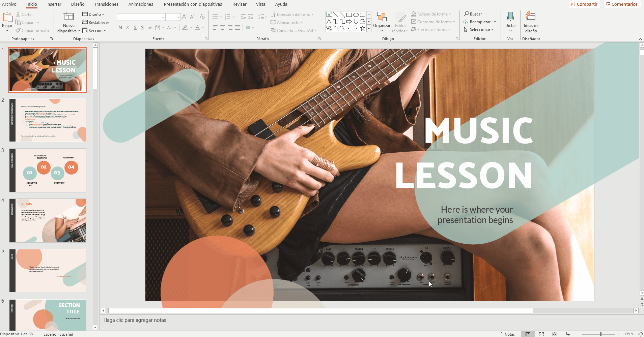Viewport: 644px width, 337px height.
Task: Open the Organizar menu
Action: [382, 22]
